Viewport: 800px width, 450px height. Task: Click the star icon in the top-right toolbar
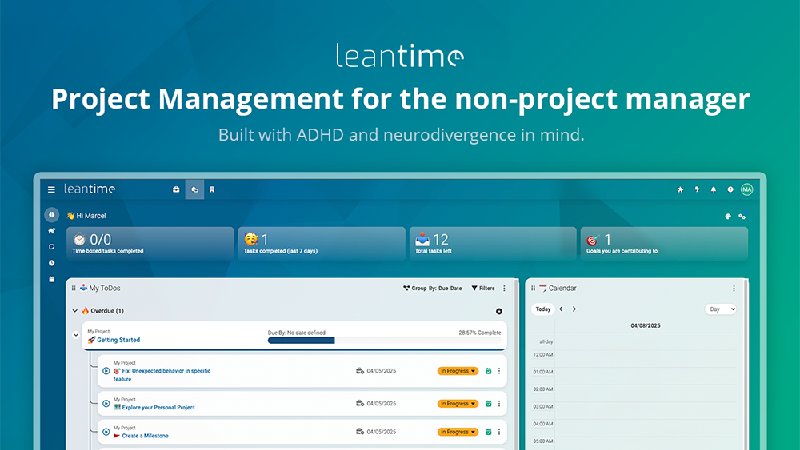pos(680,189)
